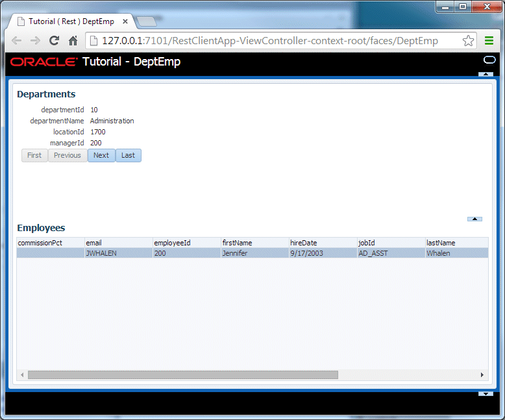This screenshot has height=420, width=505.
Task: Collapse the top header splitter arrow
Action: coord(486,74)
